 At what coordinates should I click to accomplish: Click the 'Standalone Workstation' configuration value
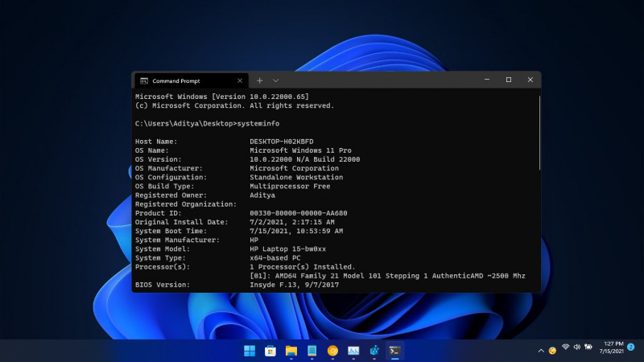(296, 177)
